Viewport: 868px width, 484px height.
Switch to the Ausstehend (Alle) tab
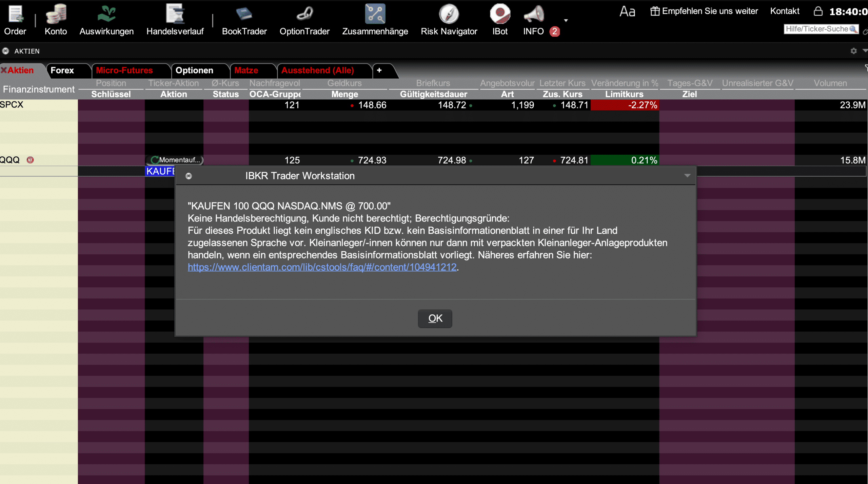318,70
